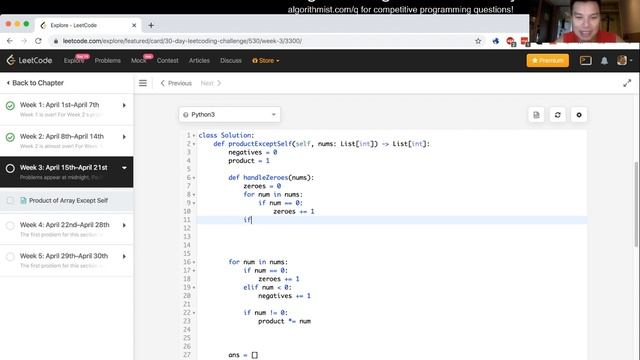Click Week 5 progress circle
This screenshot has width=640, height=360.
10,256
